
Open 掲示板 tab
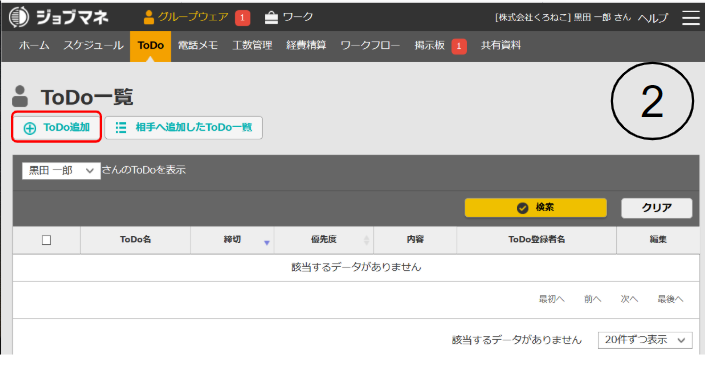(430, 45)
